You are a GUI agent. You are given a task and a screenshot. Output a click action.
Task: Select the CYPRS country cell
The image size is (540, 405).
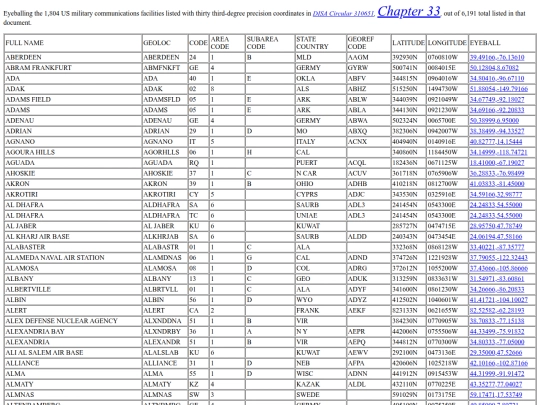(321, 194)
